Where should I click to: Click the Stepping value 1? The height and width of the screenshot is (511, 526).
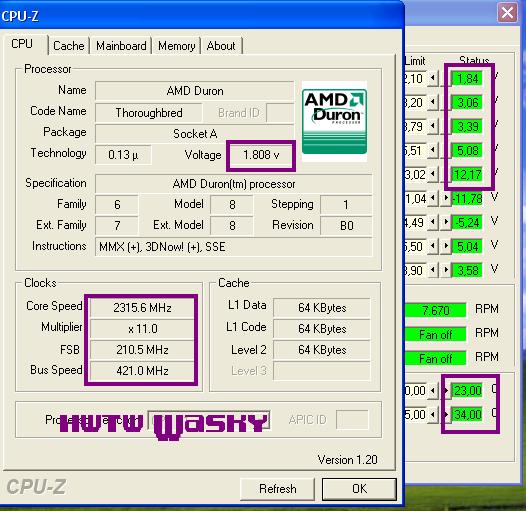(x=346, y=205)
